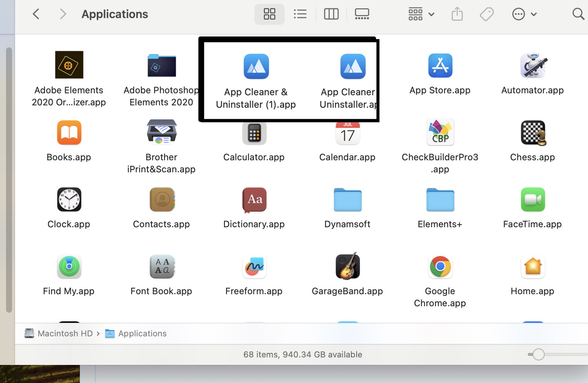
Task: Select the Clock.app icon
Action: [69, 199]
